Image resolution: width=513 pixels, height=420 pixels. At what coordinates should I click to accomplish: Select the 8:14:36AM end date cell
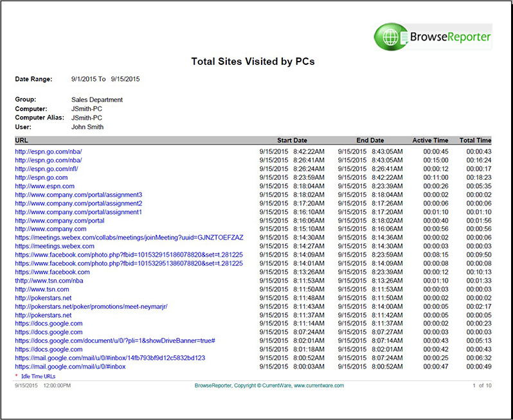coord(370,238)
